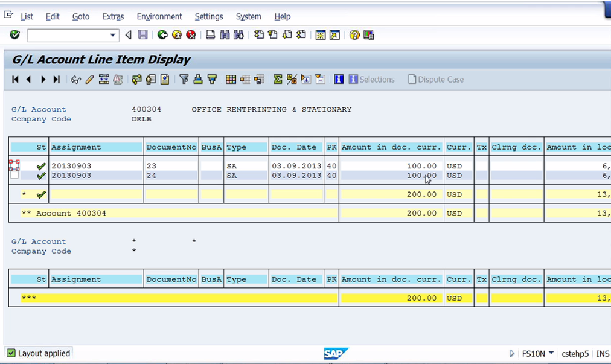Open the FS10N status bar dropdown
Screen dimensions: 611x364
coord(551,353)
